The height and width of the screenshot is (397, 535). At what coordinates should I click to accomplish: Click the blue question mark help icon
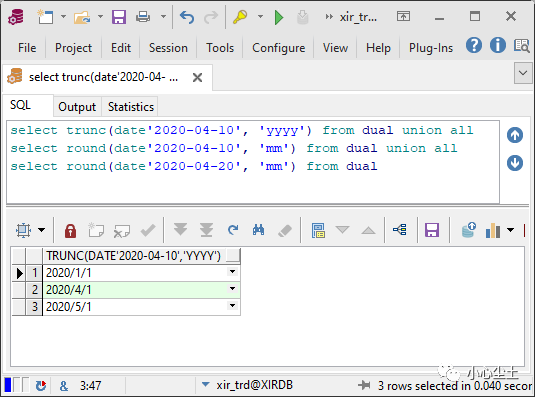coord(474,45)
